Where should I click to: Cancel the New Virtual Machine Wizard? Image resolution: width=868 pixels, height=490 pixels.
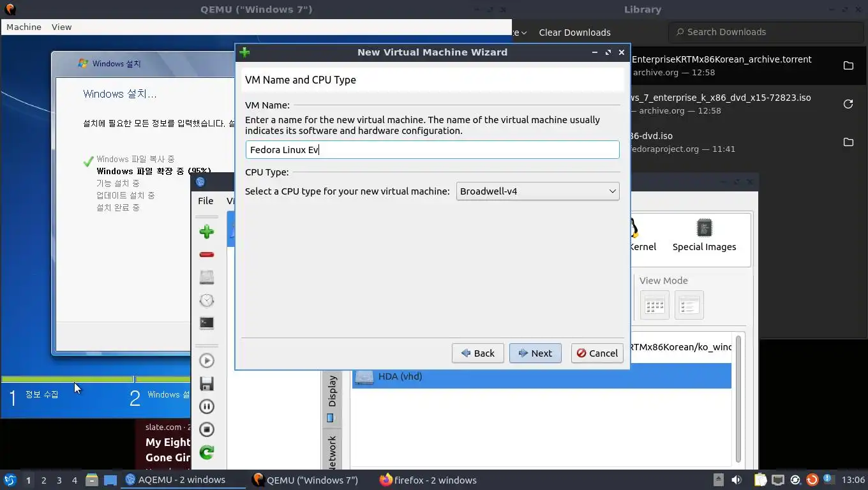coord(597,353)
